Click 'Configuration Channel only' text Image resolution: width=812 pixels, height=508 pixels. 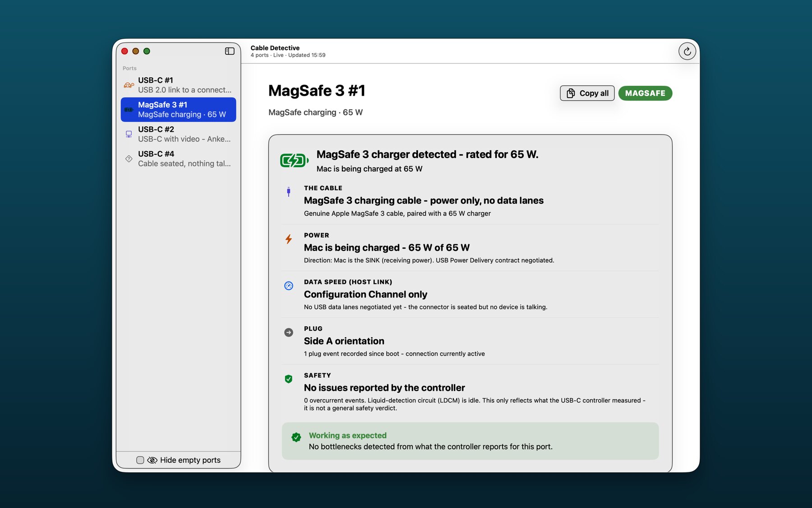click(x=365, y=294)
